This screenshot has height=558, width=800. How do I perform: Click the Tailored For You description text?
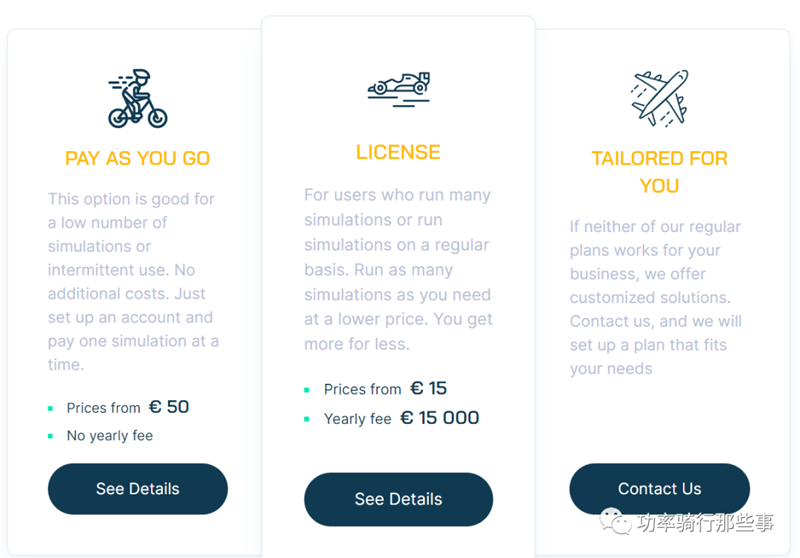[655, 297]
